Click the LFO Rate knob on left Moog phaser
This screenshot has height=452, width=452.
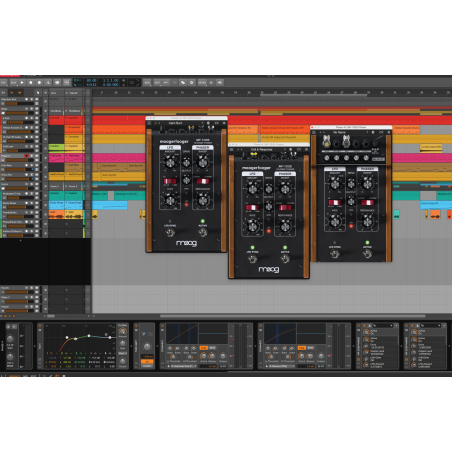(x=170, y=200)
